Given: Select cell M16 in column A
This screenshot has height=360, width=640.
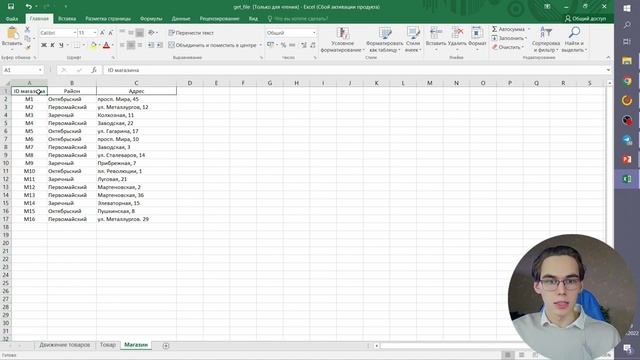Looking at the screenshot, I should coord(29,219).
